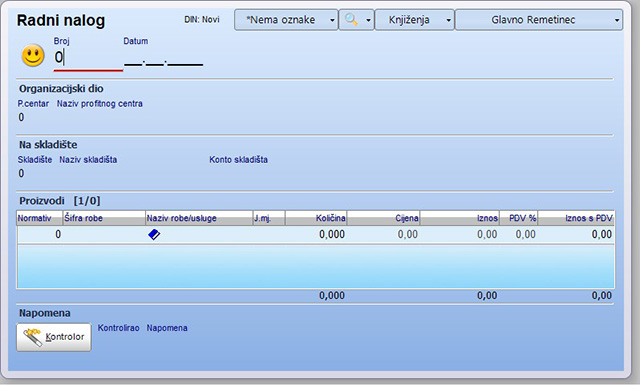Open the *Nema oznake dropdown
The image size is (640, 387).
[286, 20]
